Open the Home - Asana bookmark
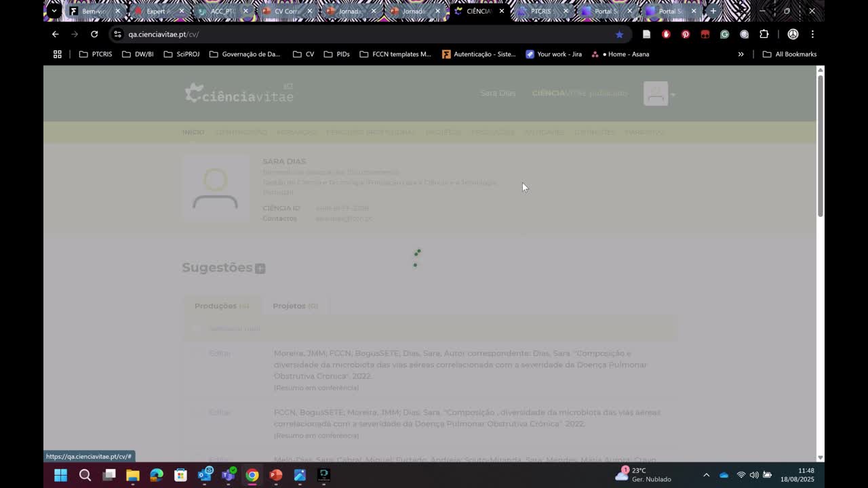This screenshot has width=868, height=488. point(620,54)
